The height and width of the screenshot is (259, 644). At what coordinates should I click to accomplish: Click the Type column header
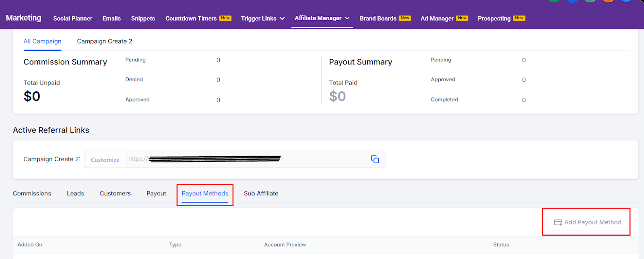point(175,244)
